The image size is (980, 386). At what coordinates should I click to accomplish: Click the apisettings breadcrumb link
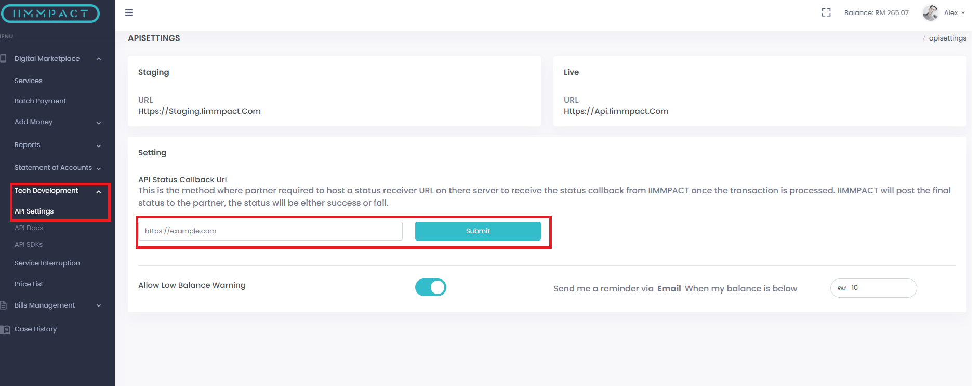[x=947, y=38]
